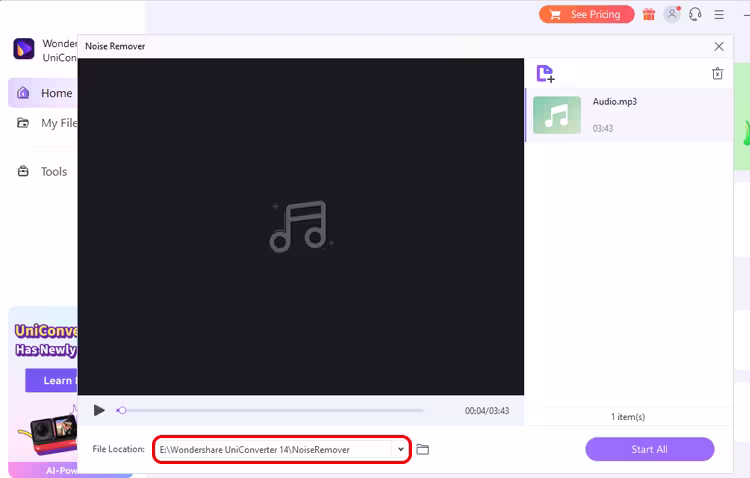This screenshot has height=478, width=750.
Task: Open the output folder browse icon
Action: (422, 449)
